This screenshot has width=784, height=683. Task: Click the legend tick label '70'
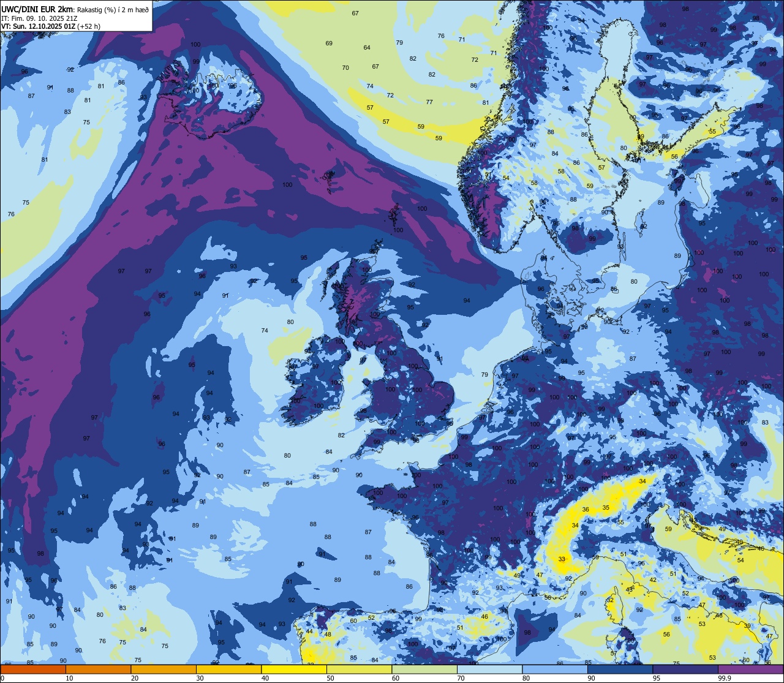pos(461,678)
